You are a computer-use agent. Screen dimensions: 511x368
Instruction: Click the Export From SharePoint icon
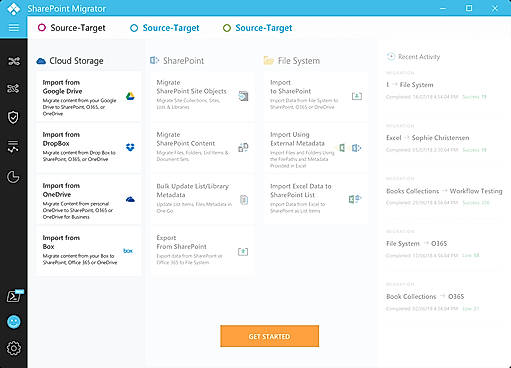pos(243,252)
